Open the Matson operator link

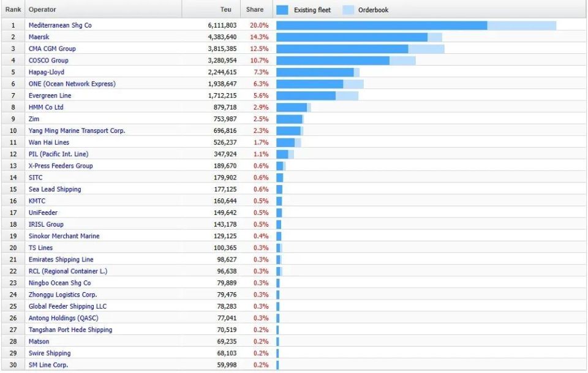click(x=39, y=342)
